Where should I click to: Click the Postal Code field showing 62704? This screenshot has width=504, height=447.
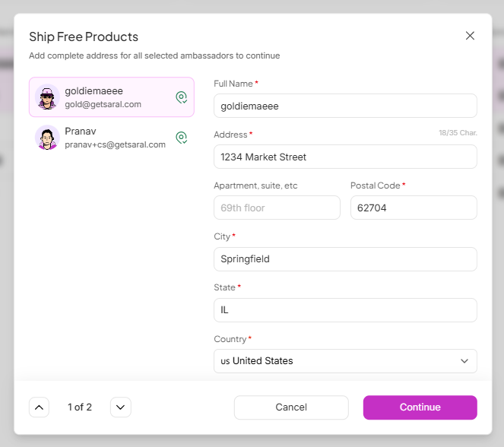(414, 208)
